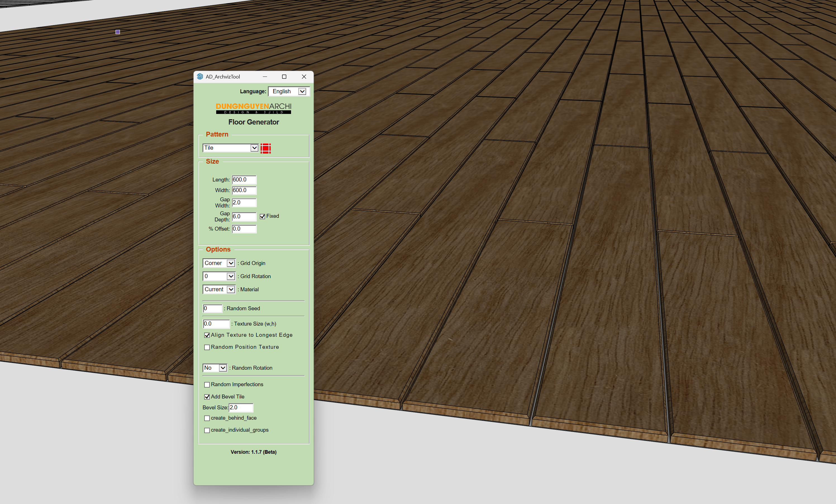Click the Floor Generator heading
836x504 pixels.
point(253,122)
